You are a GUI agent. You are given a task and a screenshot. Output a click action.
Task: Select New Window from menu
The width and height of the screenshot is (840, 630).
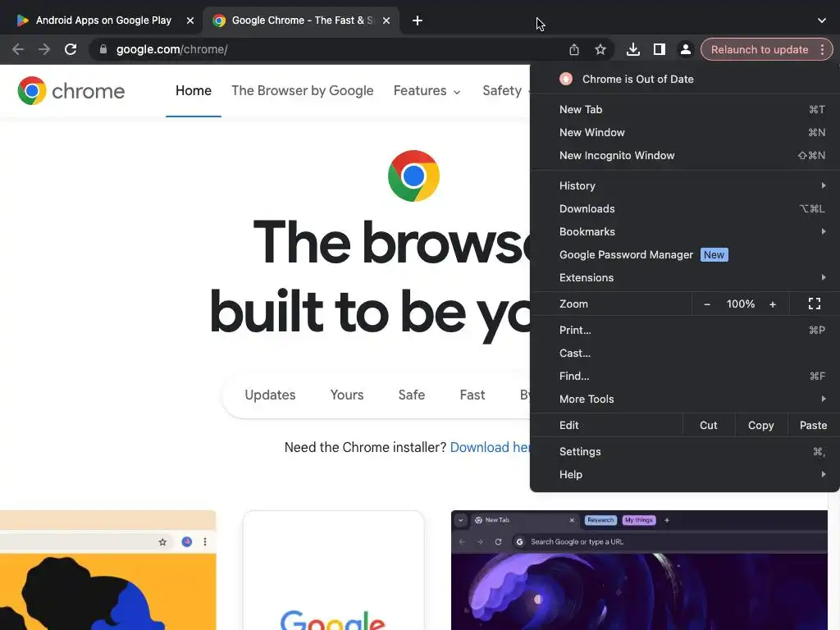coord(685,132)
